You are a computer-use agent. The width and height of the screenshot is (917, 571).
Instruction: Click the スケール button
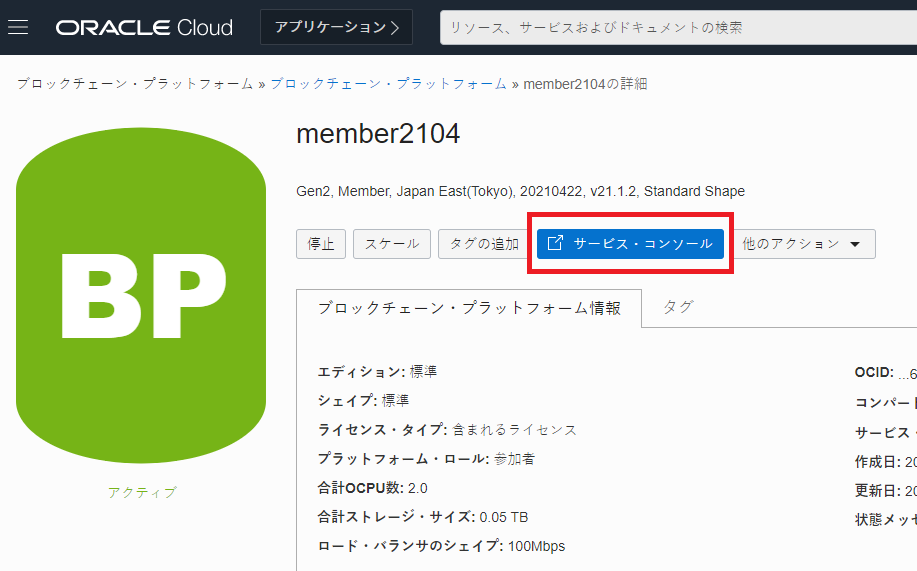coord(391,244)
